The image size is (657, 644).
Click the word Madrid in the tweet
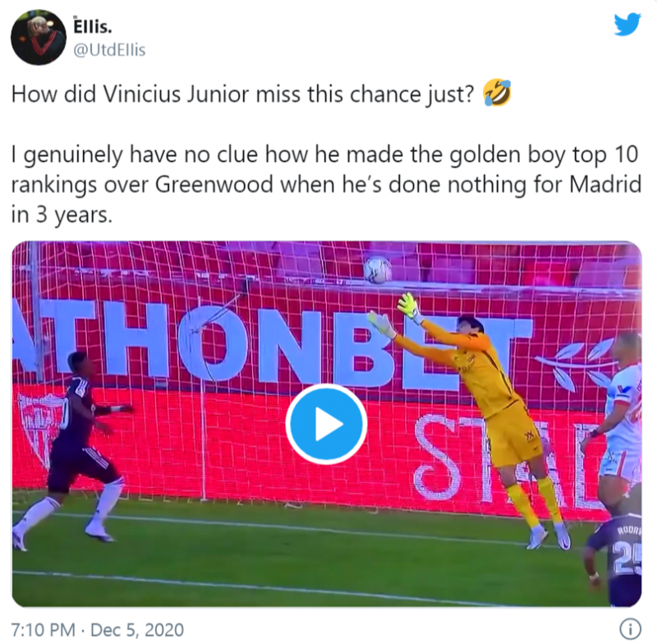(604, 184)
